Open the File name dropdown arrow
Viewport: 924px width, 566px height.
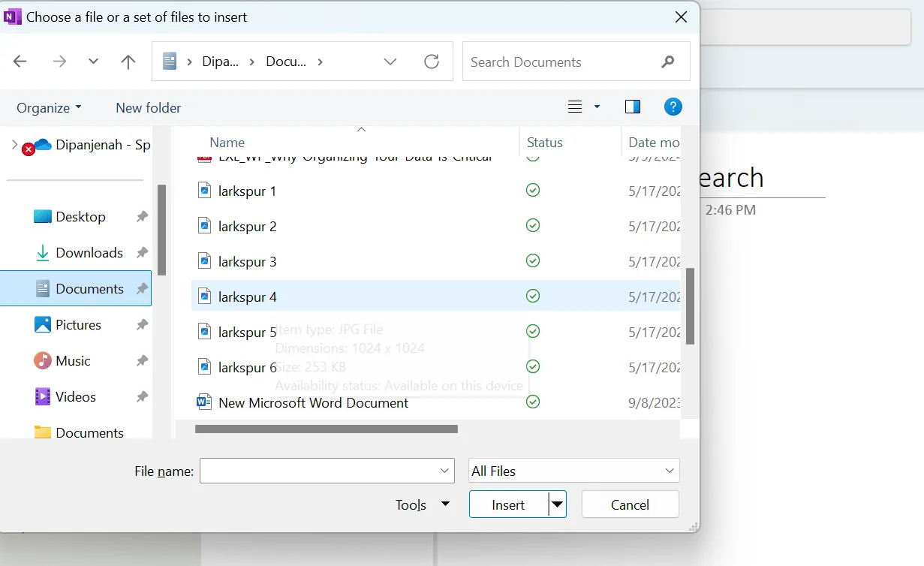coord(444,471)
